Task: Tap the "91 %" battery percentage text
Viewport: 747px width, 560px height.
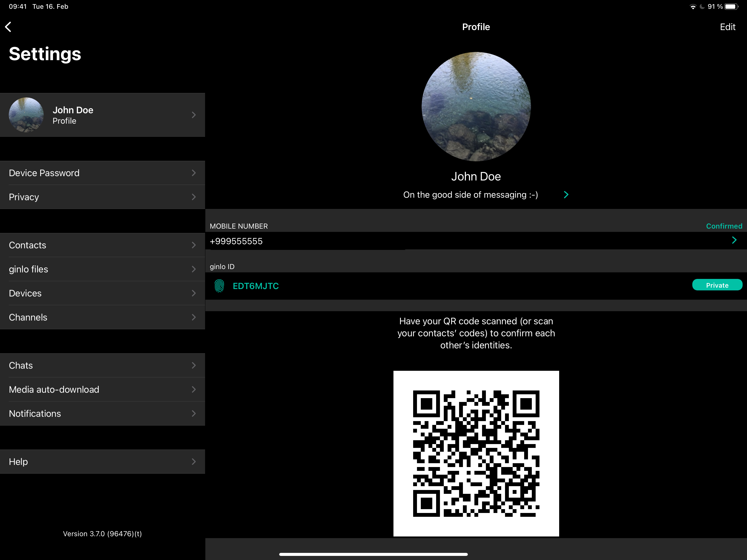Action: tap(715, 7)
